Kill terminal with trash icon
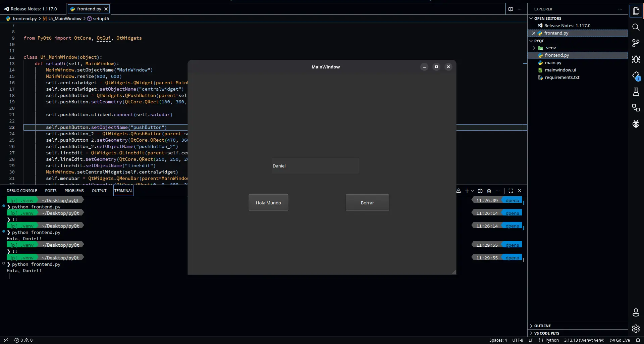644x344 pixels. coord(489,191)
